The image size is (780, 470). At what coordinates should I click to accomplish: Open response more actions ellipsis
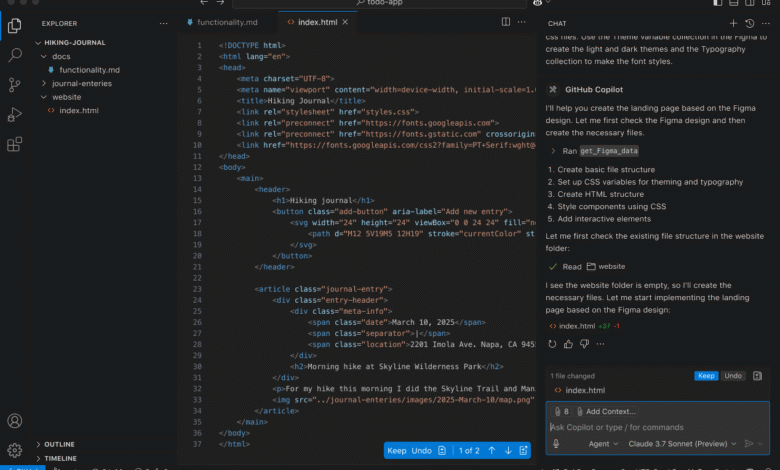coord(600,344)
